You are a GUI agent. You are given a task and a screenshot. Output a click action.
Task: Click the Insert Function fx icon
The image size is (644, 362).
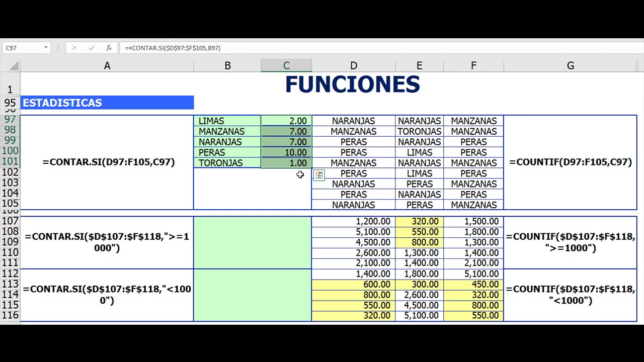click(x=109, y=48)
